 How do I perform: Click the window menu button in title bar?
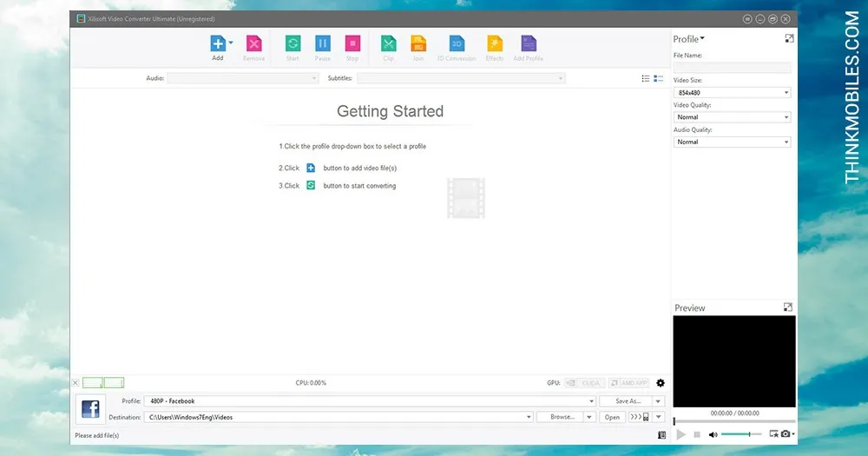click(747, 19)
